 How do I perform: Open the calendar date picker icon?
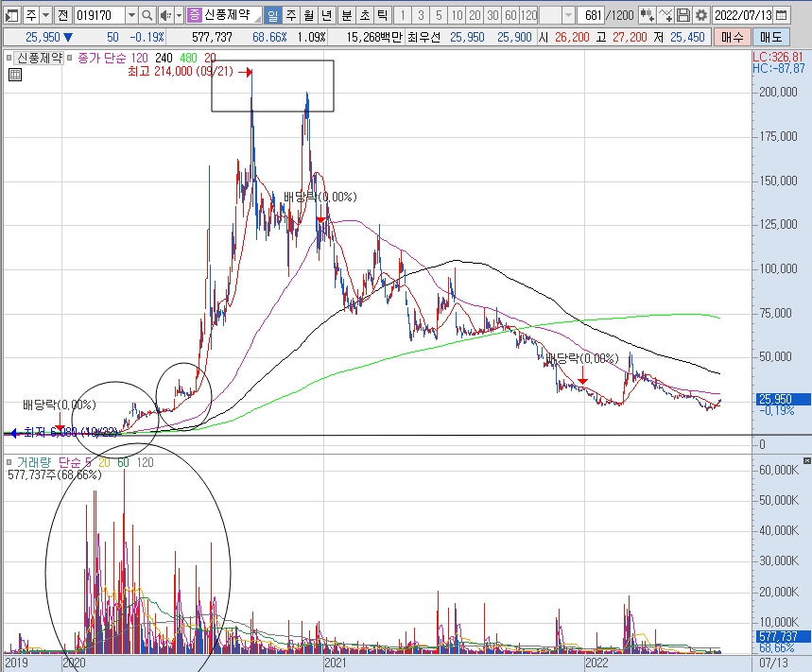click(x=782, y=15)
